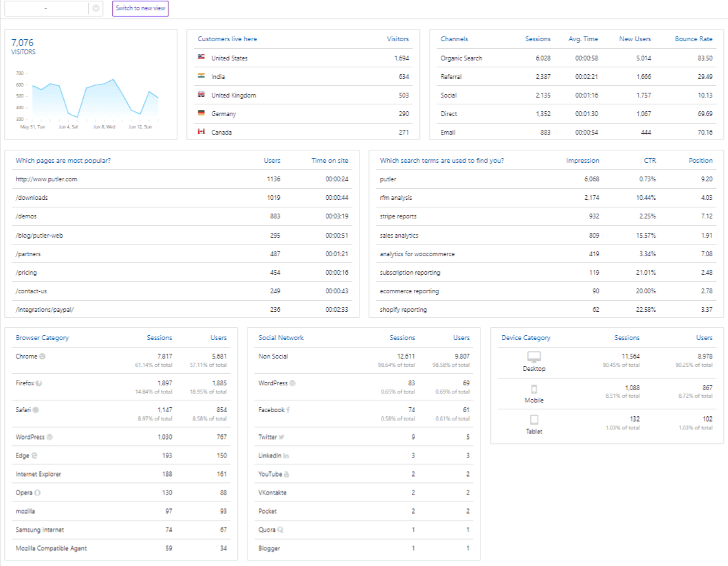
Task: Open the /downloads page row
Action: 182,198
